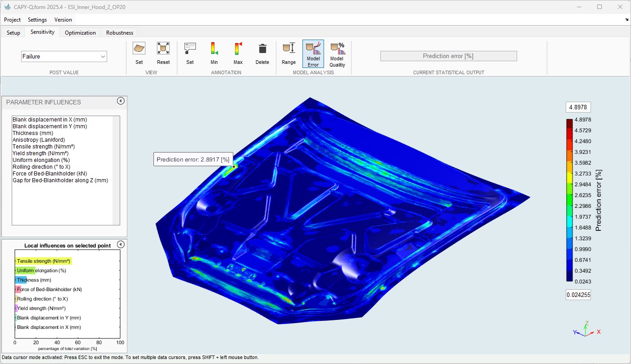
Task: Switch to the Setup tab
Action: tap(14, 32)
